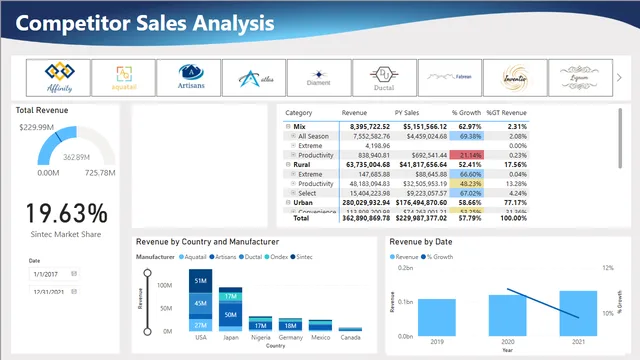Click the Germany 18M bar segment

point(290,326)
